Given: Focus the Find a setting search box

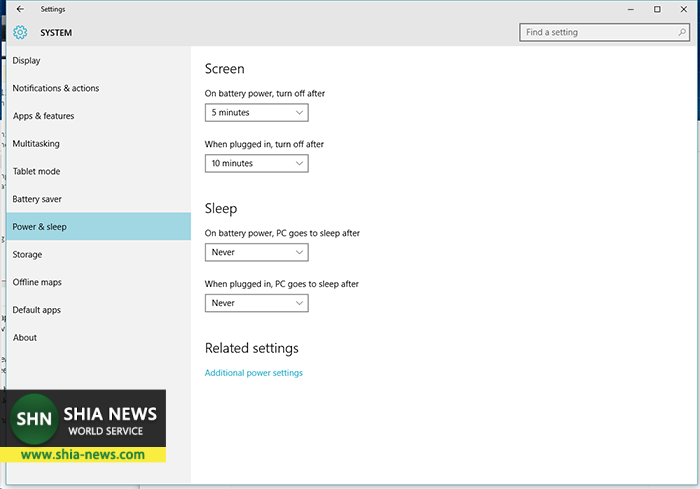Looking at the screenshot, I should (x=600, y=32).
